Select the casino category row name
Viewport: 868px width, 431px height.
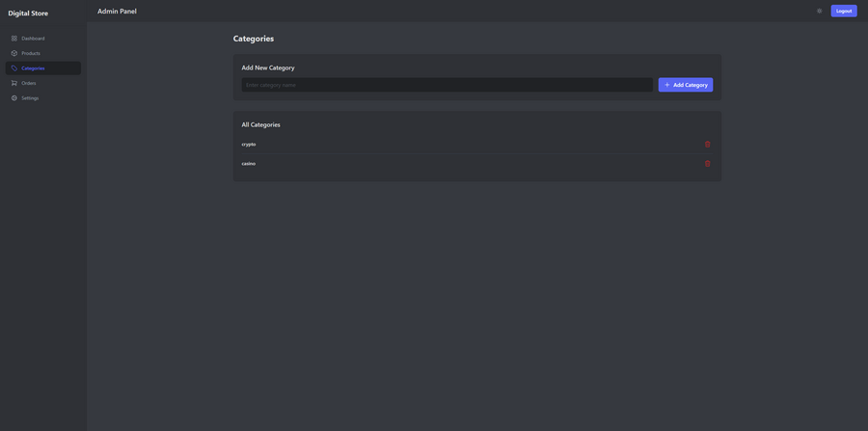pyautogui.click(x=249, y=163)
